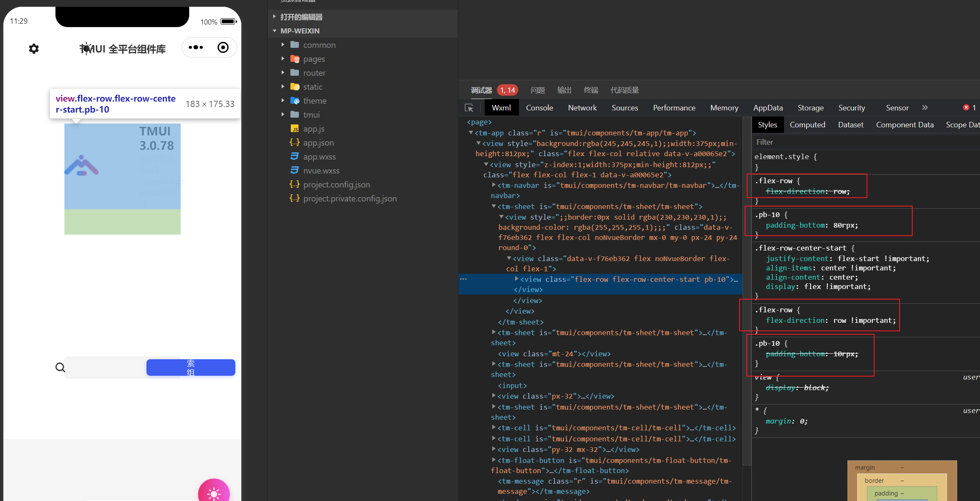The width and height of the screenshot is (980, 501).
Task: Activate the element inspector picker icon
Action: click(x=469, y=108)
